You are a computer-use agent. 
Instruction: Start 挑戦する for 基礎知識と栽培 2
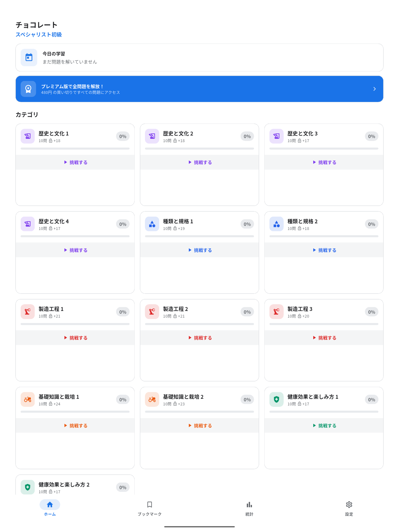pos(199,426)
